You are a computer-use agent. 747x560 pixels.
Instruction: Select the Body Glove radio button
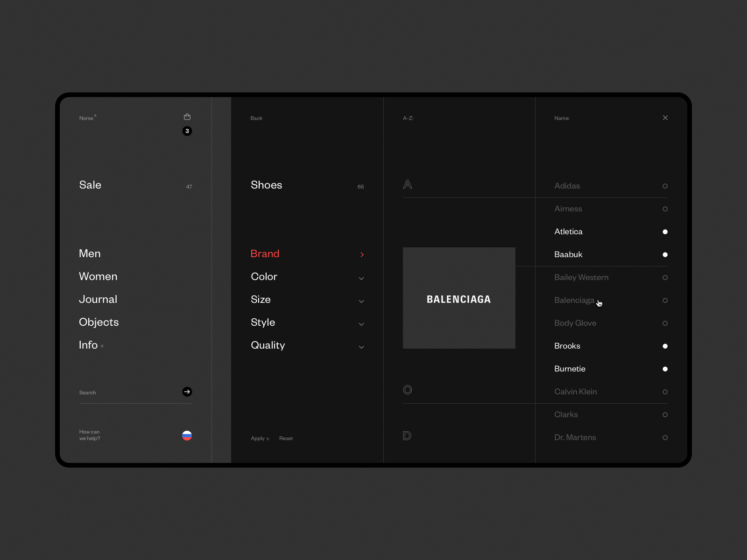click(x=665, y=323)
